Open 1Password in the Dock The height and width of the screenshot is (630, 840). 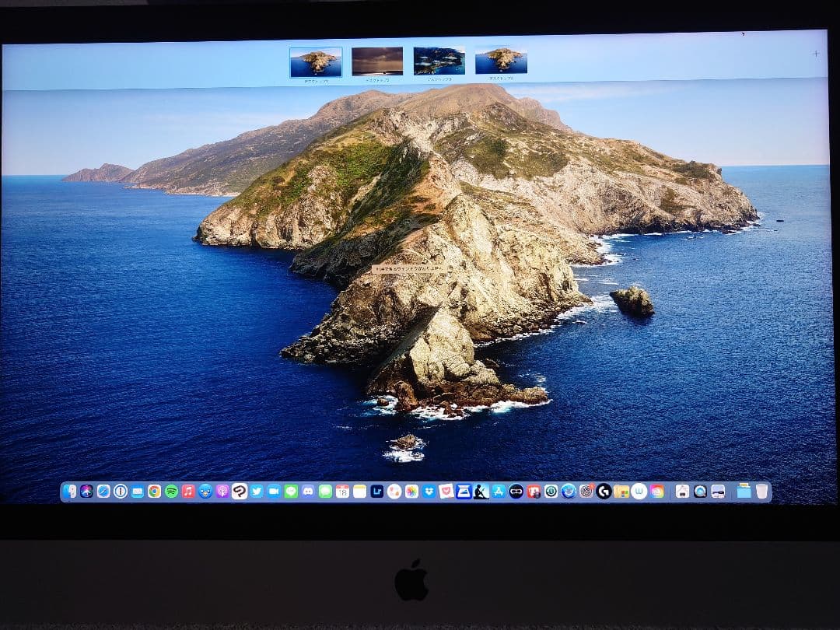(121, 492)
